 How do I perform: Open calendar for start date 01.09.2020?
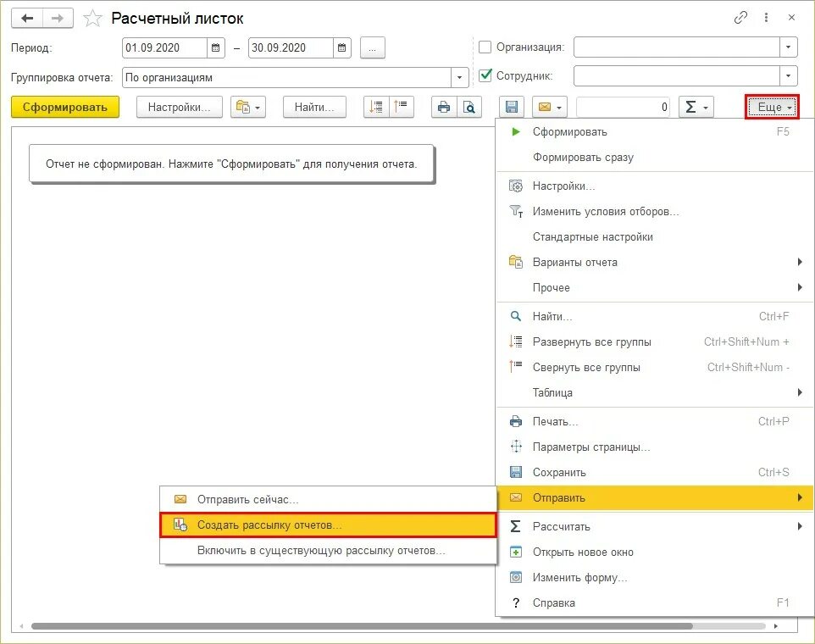pos(216,47)
